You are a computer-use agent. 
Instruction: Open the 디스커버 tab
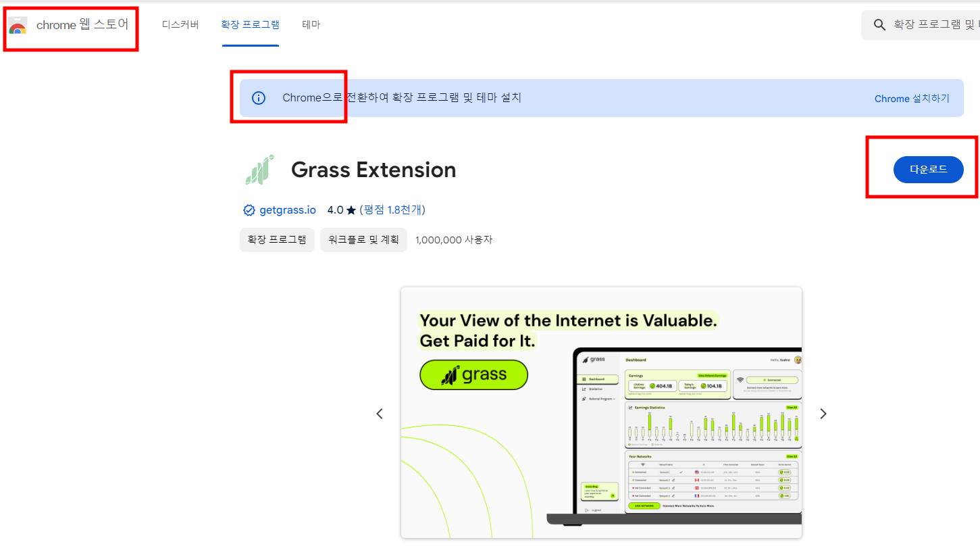180,25
